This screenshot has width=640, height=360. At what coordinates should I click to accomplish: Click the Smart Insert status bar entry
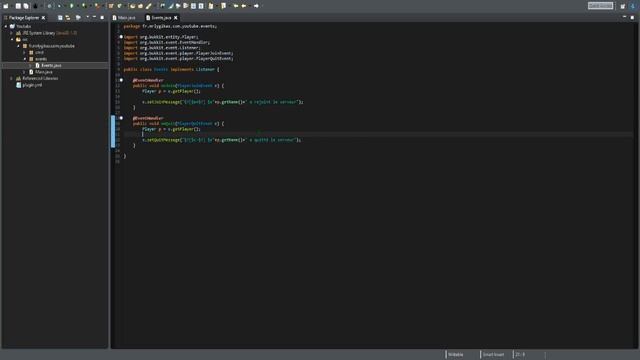[493, 354]
